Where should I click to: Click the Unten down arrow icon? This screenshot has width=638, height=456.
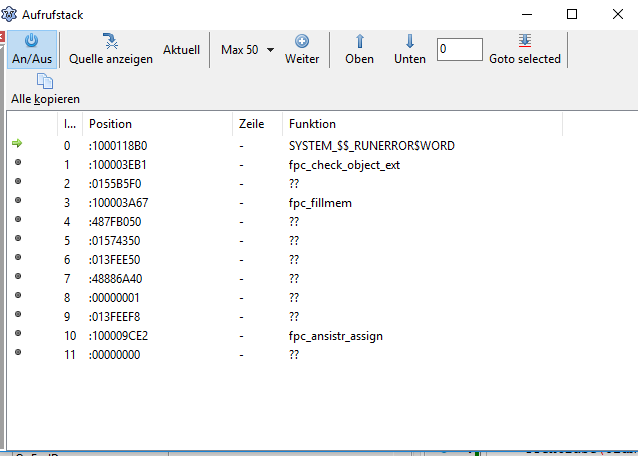409,41
